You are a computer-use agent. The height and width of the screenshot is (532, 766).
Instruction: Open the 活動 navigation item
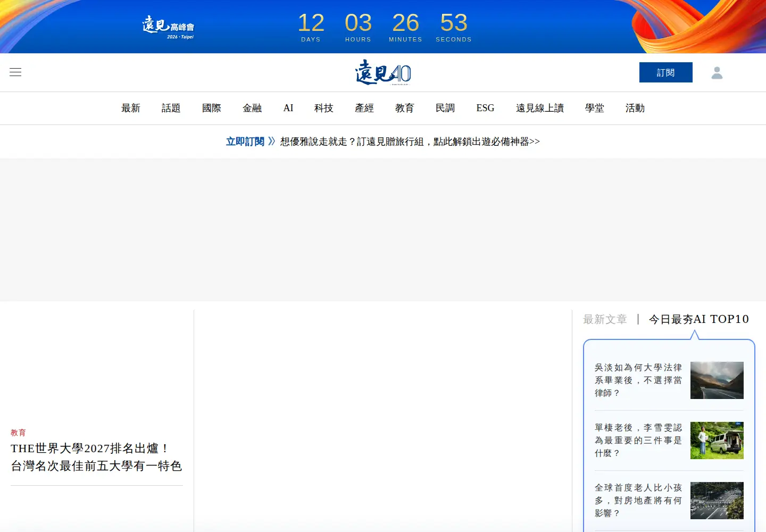635,108
